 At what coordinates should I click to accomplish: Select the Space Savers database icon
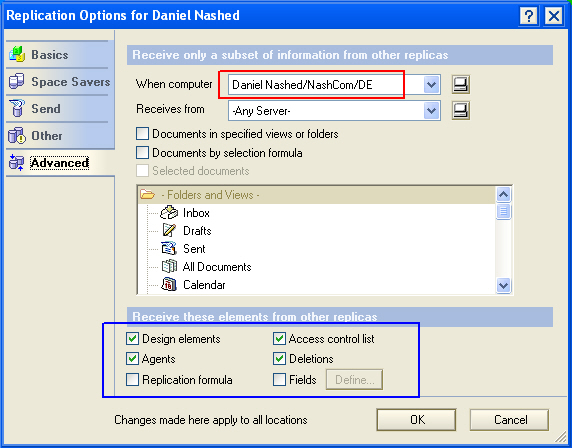click(x=16, y=81)
